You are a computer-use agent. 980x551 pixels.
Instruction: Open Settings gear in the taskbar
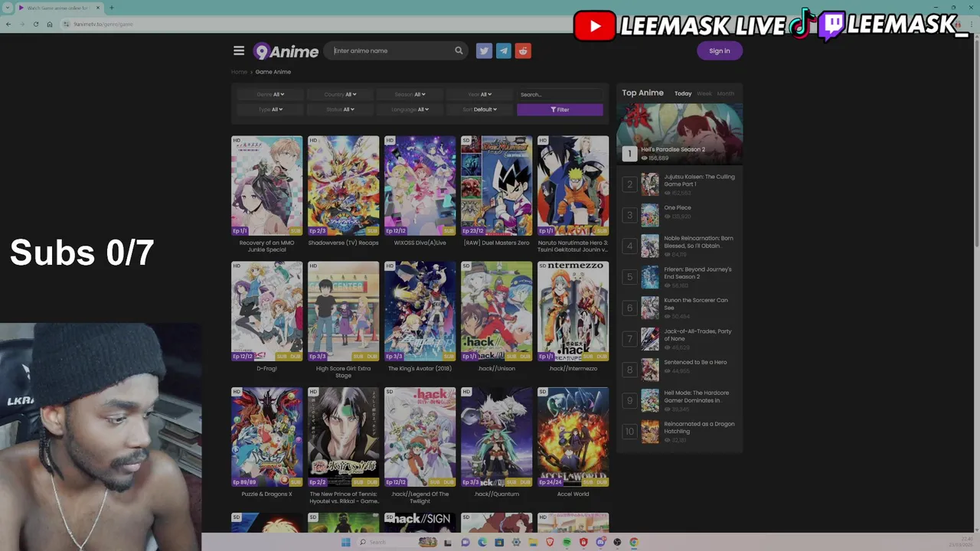(x=516, y=543)
